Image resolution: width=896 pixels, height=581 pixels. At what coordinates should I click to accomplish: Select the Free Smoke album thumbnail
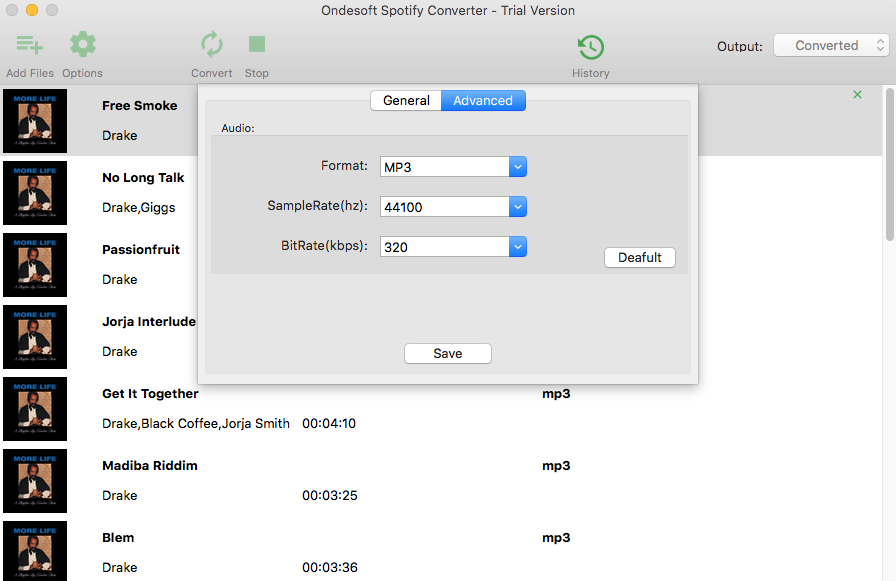point(35,121)
